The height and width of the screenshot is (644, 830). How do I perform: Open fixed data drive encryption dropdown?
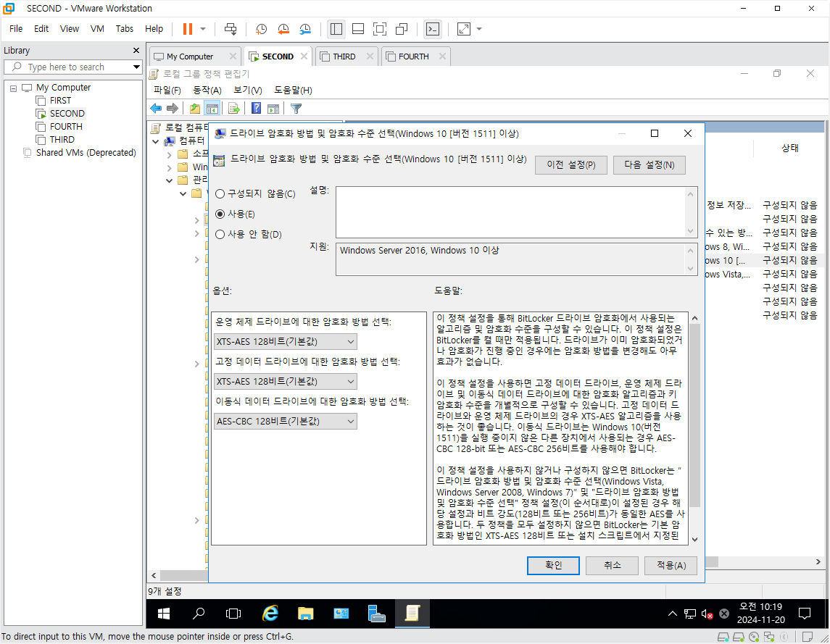286,382
